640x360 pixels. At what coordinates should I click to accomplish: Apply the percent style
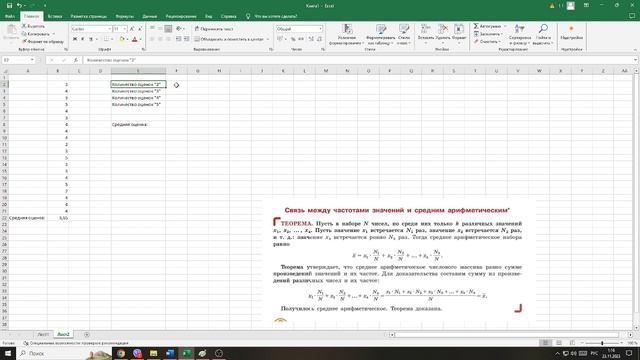point(293,39)
